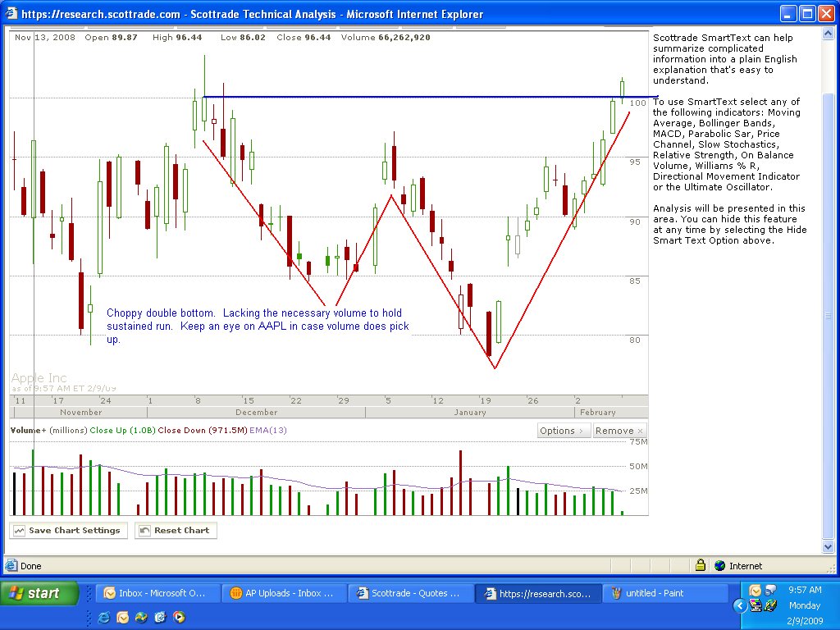Select the research.scottrade taskbar button
Screen dimensions: 840x630
pyautogui.click(x=537, y=593)
